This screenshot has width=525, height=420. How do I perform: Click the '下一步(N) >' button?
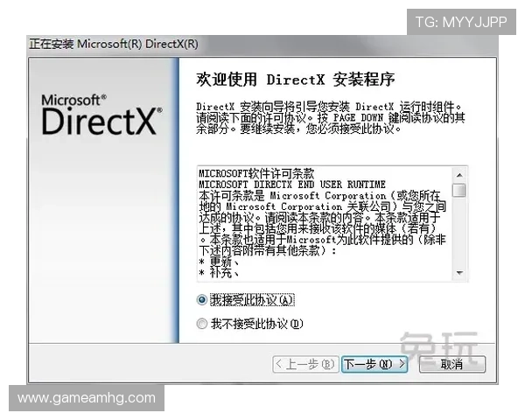coord(374,364)
